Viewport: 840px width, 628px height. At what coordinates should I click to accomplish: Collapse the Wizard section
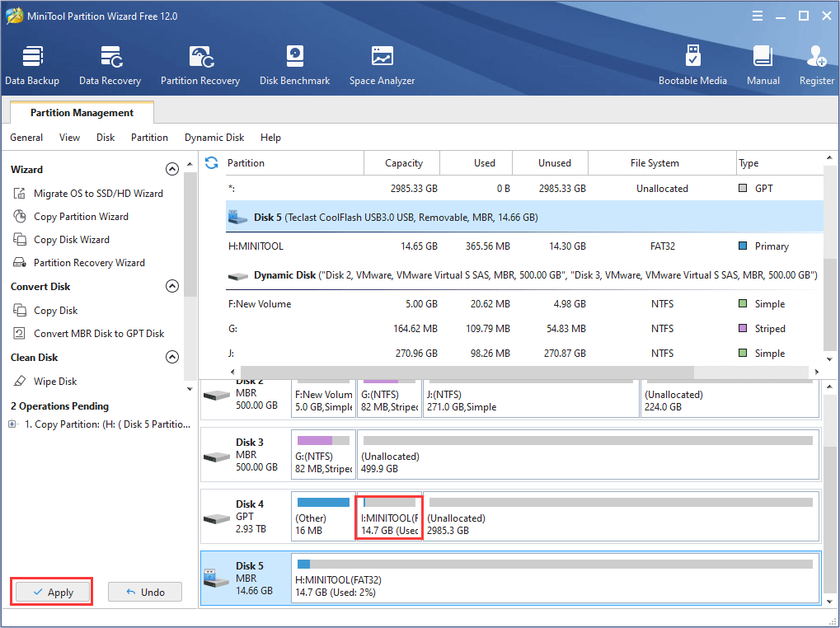tap(172, 169)
